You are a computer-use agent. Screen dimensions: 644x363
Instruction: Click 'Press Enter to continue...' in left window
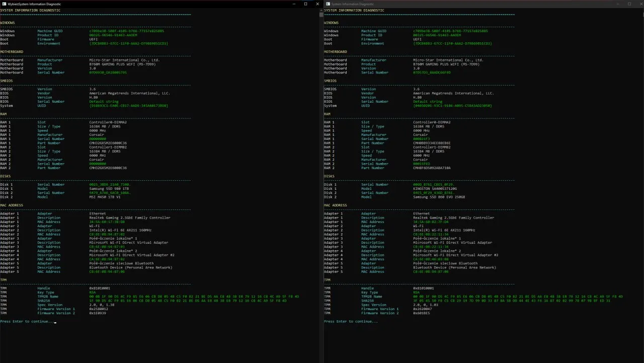click(x=27, y=321)
